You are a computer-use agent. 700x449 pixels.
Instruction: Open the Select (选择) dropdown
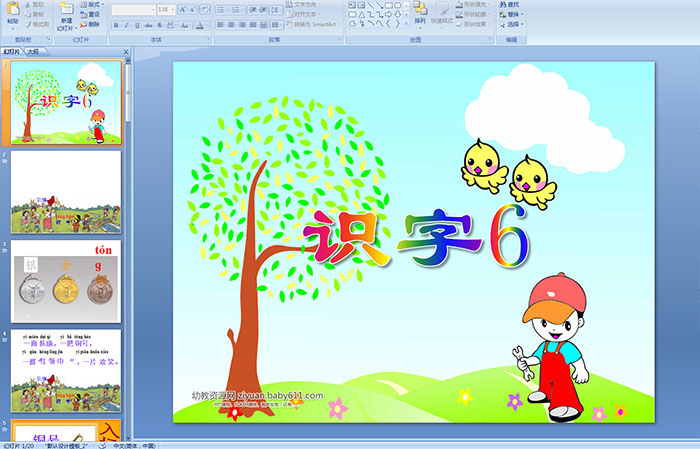coord(512,24)
